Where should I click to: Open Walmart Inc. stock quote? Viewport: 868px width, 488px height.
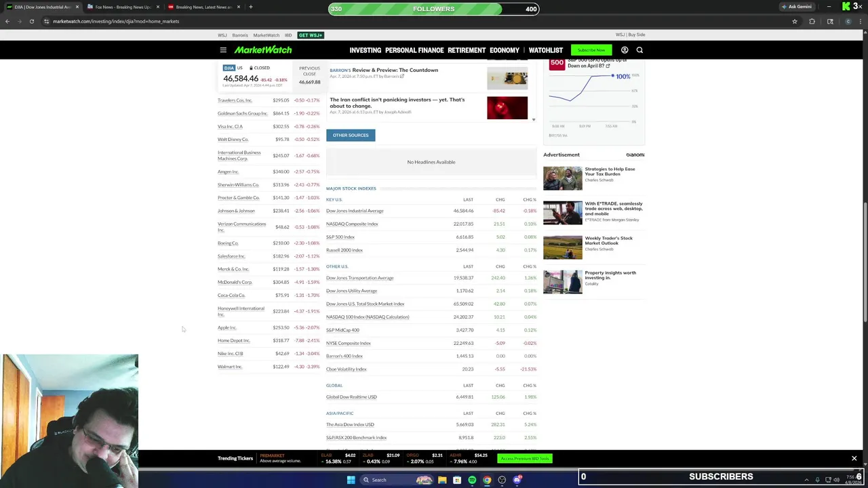pyautogui.click(x=229, y=367)
